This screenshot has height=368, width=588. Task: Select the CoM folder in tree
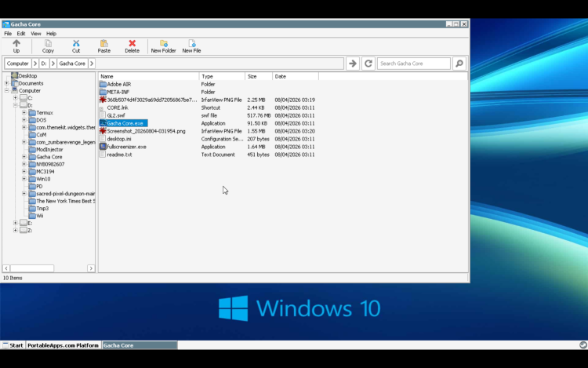click(38, 135)
